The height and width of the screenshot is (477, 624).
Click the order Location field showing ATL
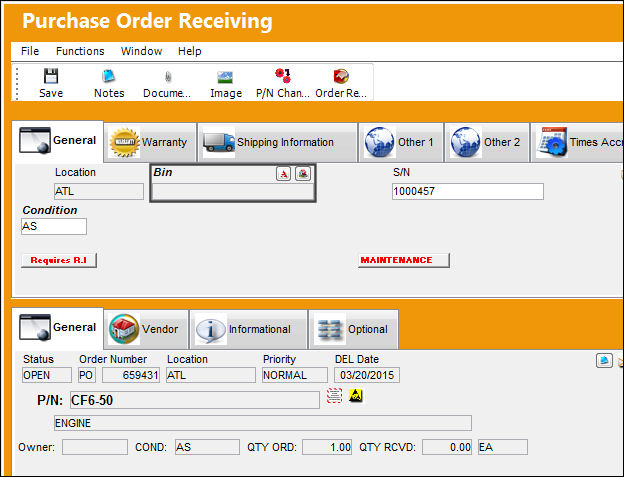tap(211, 375)
